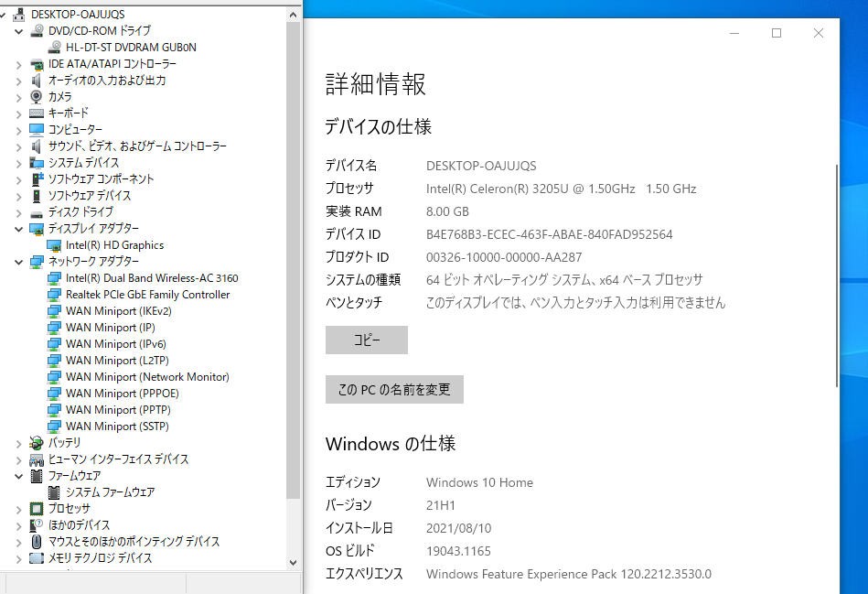Select the HL-DT-ST DVDRAM GUB0N drive icon
Screen dimensions: 868x594
54,47
